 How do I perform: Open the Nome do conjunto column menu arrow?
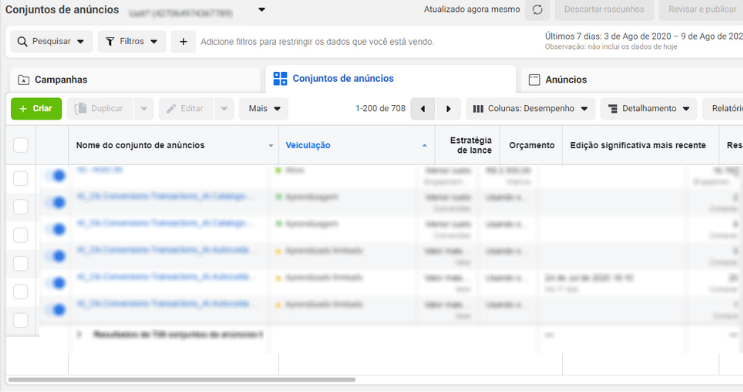pyautogui.click(x=271, y=146)
